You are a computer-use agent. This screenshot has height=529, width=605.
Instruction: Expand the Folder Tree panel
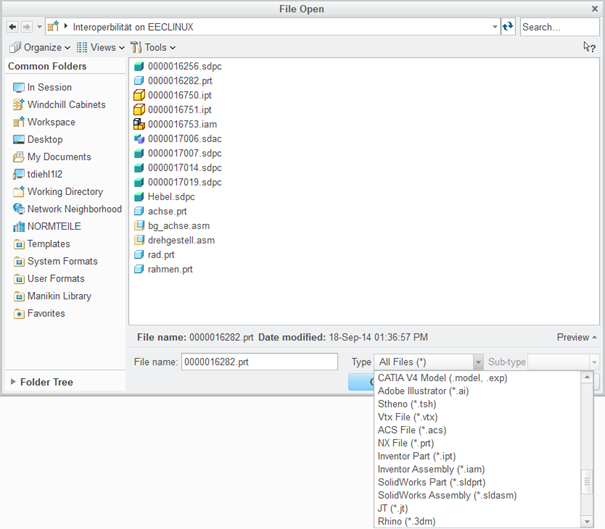[x=41, y=382]
